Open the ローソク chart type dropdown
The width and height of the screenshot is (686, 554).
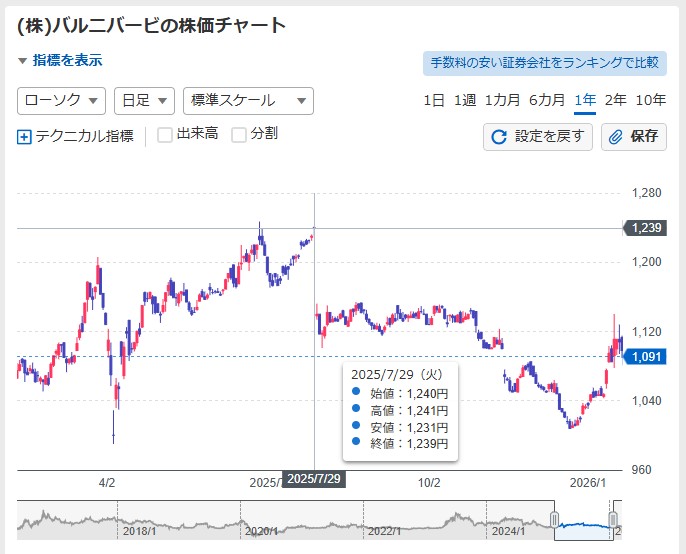click(61, 101)
